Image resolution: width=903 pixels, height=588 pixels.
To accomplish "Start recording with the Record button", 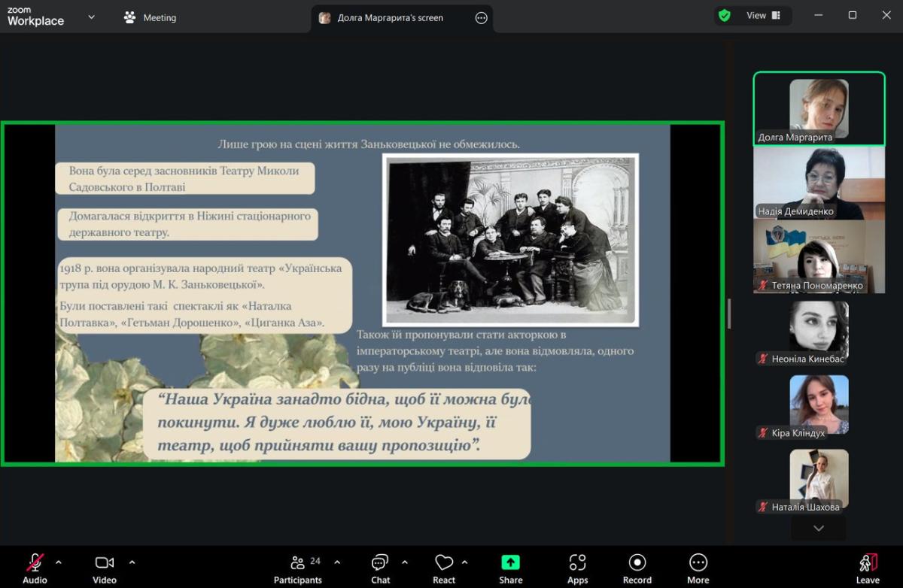I will point(637,568).
